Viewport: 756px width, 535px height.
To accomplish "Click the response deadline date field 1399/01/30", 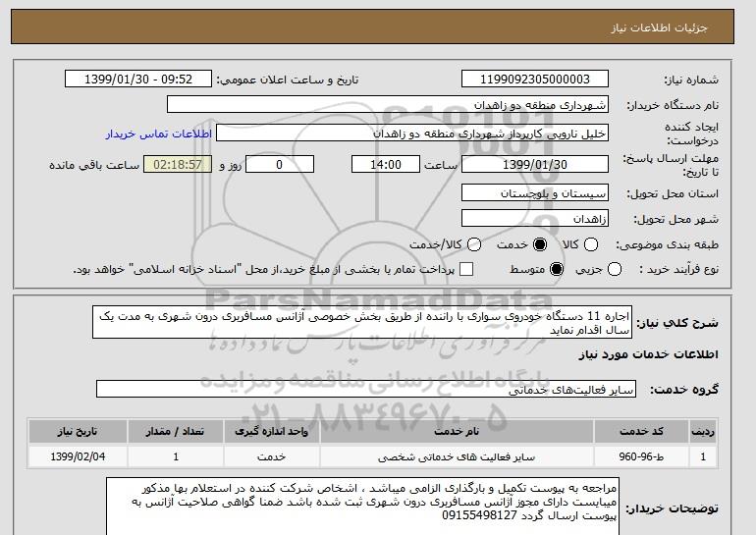I will coord(535,164).
